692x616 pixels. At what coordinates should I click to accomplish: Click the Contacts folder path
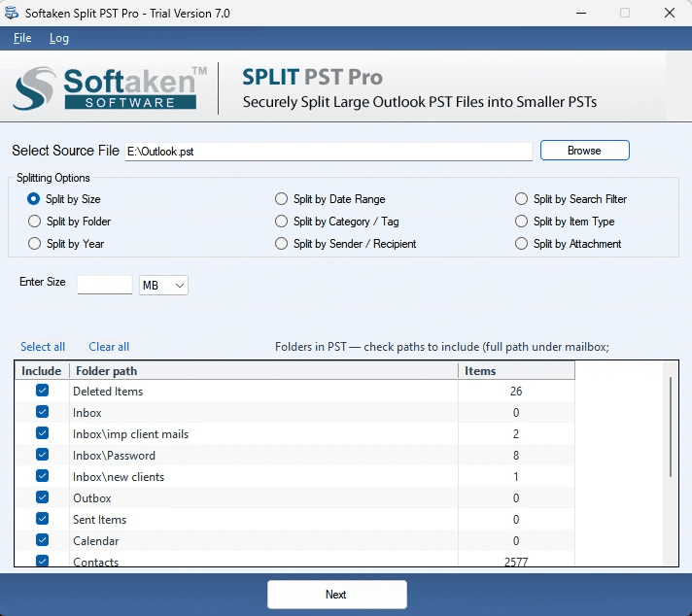pos(96,562)
